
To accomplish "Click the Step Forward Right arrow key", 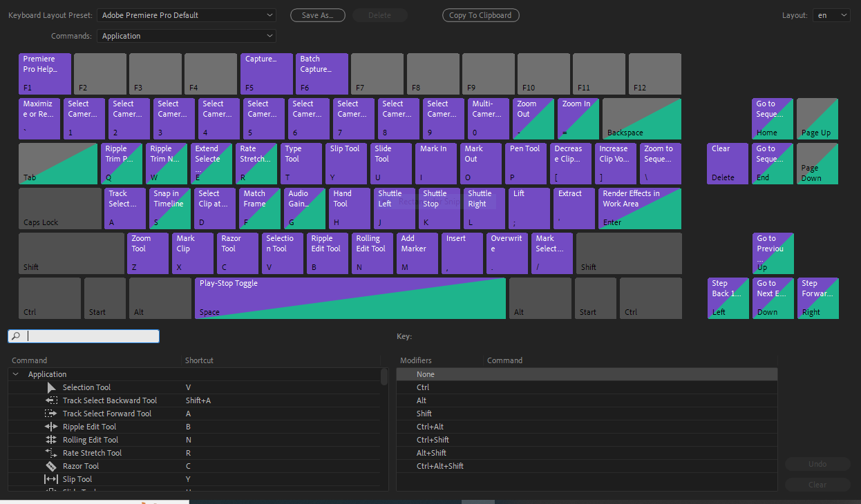I will [818, 298].
